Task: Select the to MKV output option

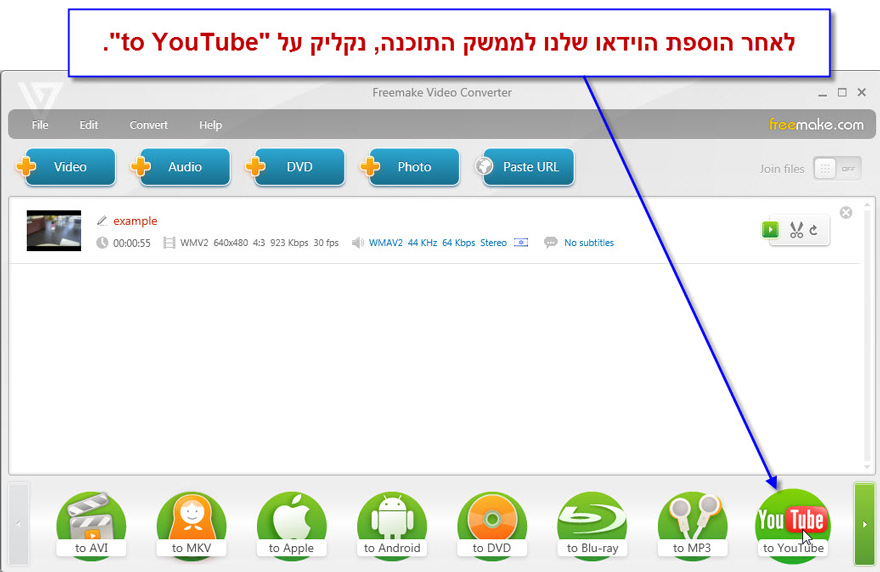Action: point(191,525)
